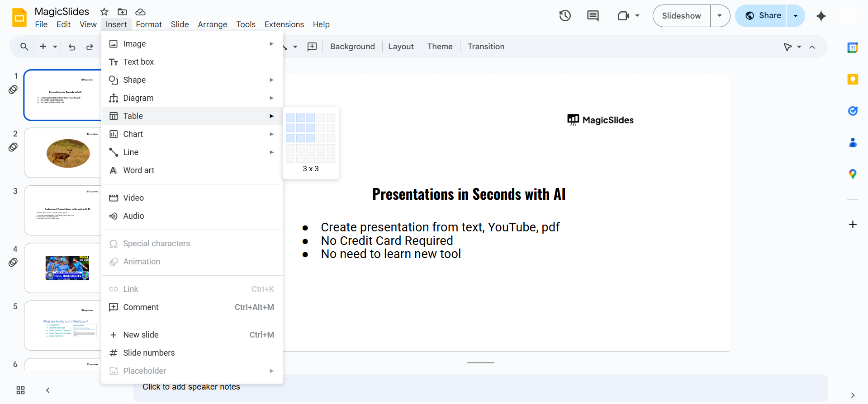Select Text box from Insert menu
This screenshot has width=868, height=404.
[138, 62]
